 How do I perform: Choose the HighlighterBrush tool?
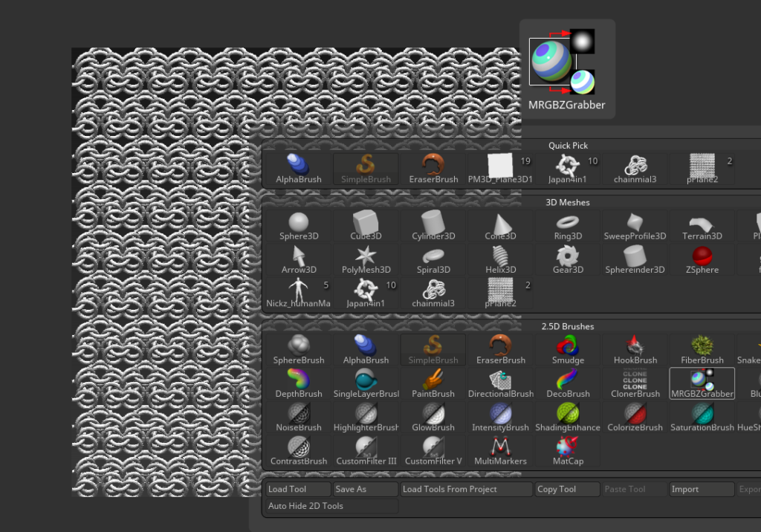366,418
